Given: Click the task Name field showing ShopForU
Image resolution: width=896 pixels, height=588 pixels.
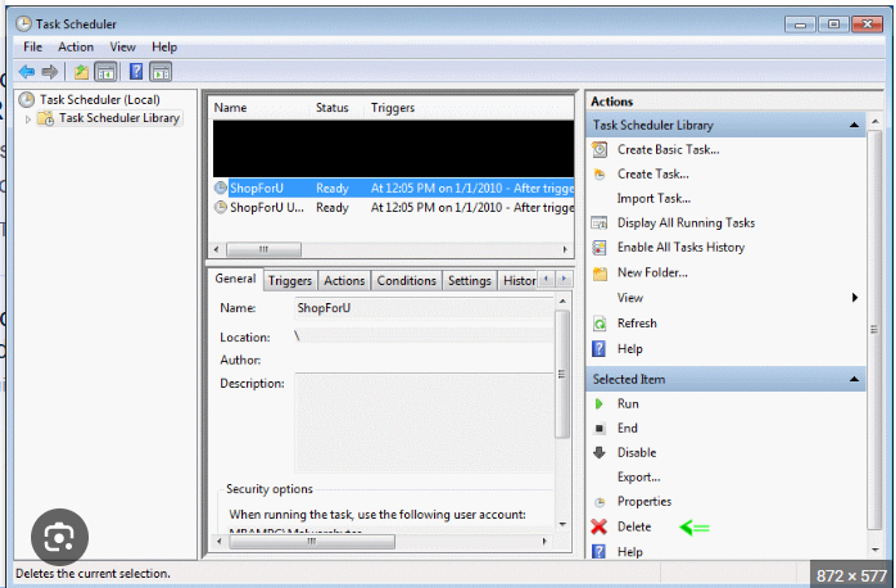Looking at the screenshot, I should 424,308.
